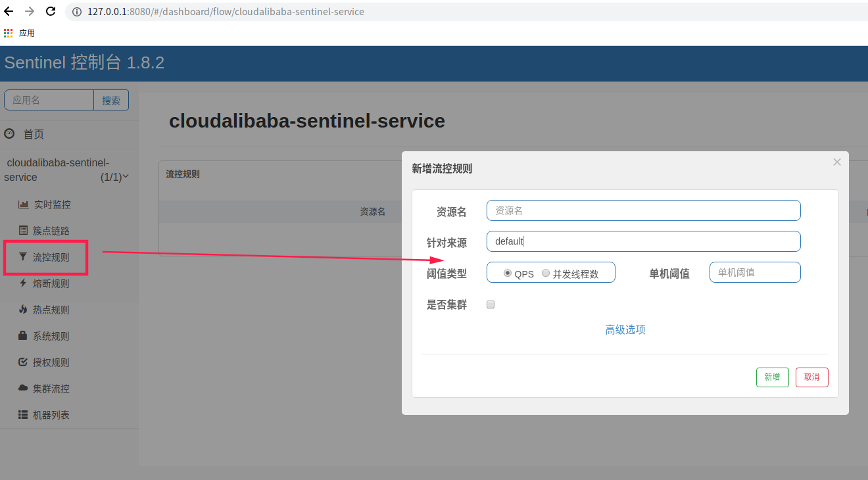The width and height of the screenshot is (868, 480).
Task: Open 熔断规则 menu item
Action: (51, 283)
